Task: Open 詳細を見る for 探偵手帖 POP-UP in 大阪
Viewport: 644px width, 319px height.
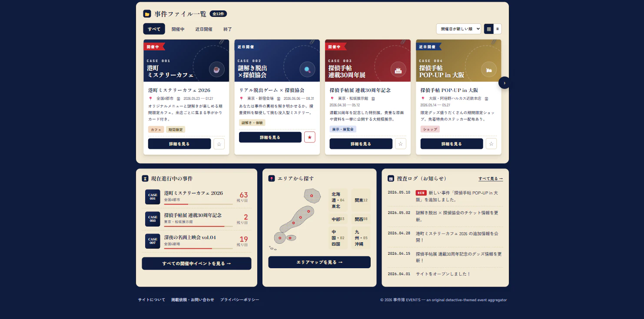Action: click(452, 144)
